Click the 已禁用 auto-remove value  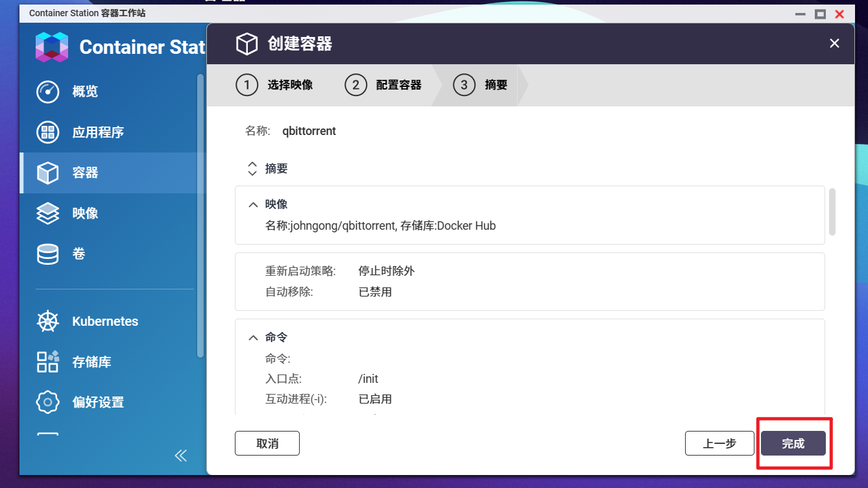376,292
